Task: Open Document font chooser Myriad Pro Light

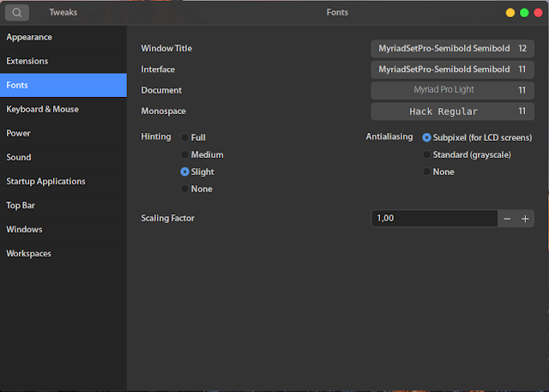Action: 452,90
